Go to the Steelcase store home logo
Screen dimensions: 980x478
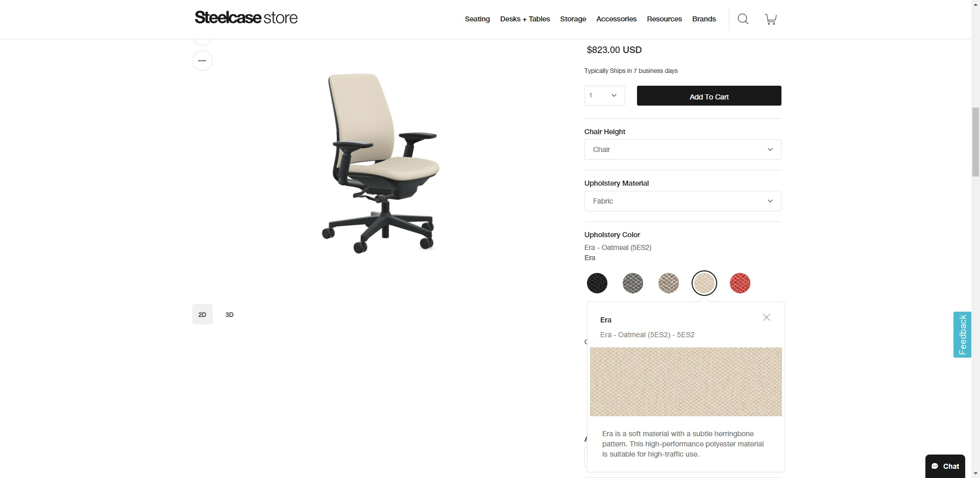point(246,18)
